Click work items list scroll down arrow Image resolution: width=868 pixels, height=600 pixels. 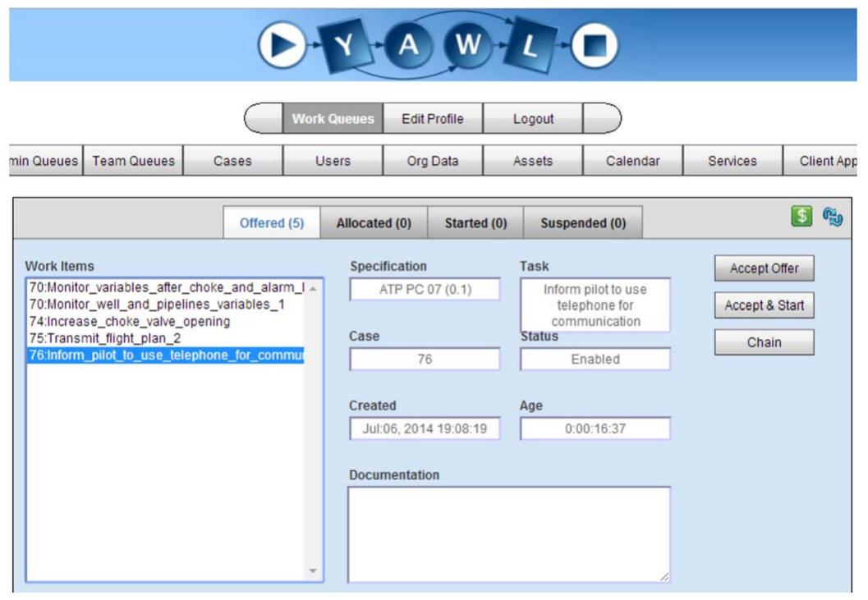314,570
